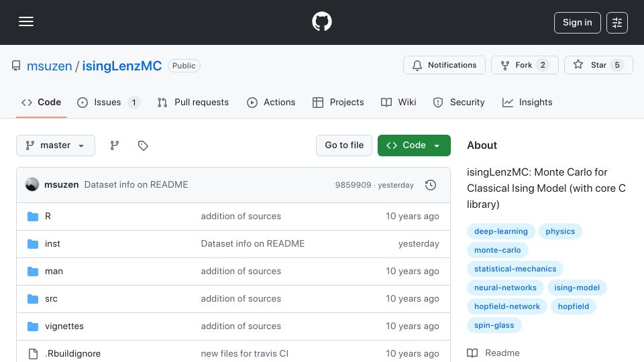The height and width of the screenshot is (362, 644).
Task: Open the Security tab
Action: [x=459, y=102]
